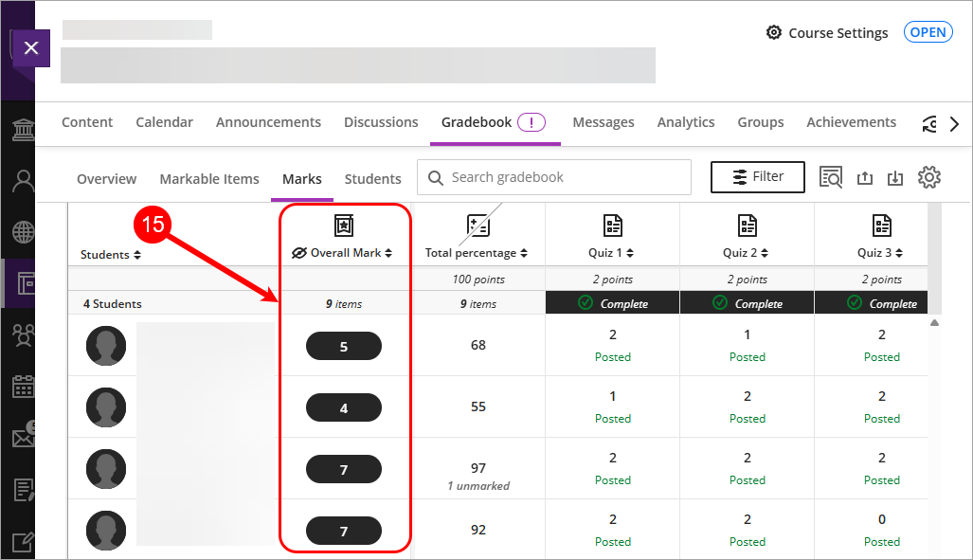Screen dimensions: 973x560
Task: Open the Institution page sidebar icon
Action: (23, 129)
